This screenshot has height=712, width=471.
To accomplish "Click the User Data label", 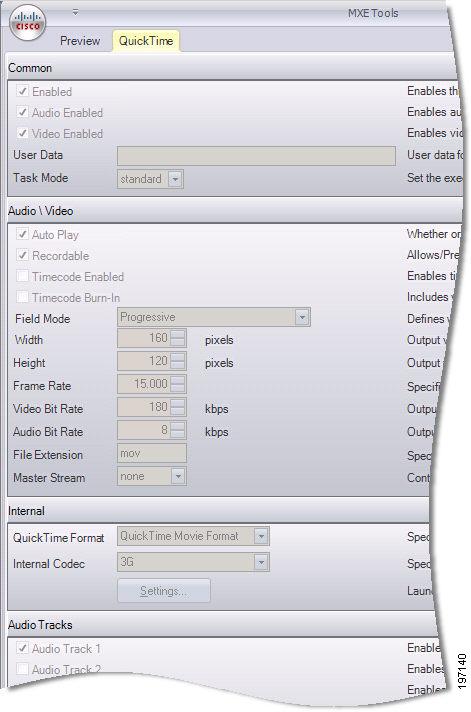I will coord(38,155).
